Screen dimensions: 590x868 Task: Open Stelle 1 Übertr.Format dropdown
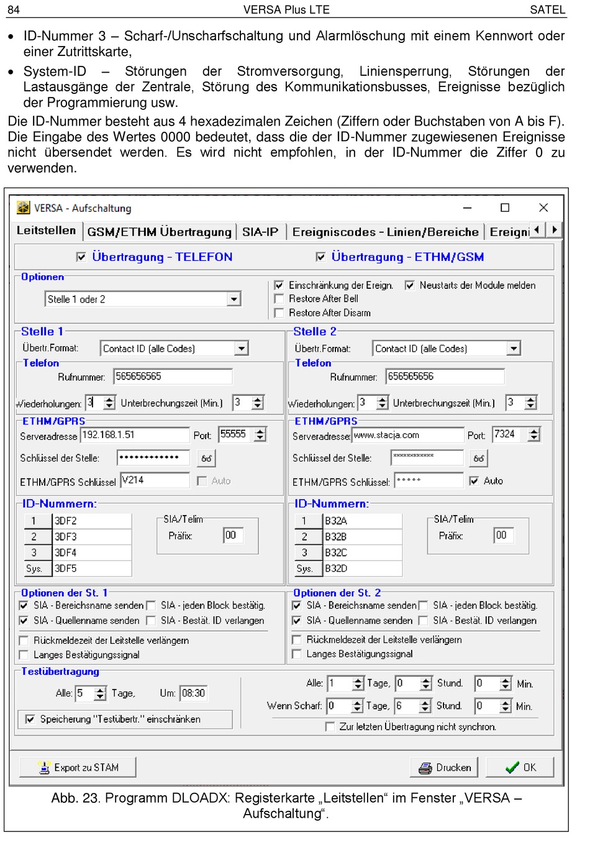[x=242, y=349]
